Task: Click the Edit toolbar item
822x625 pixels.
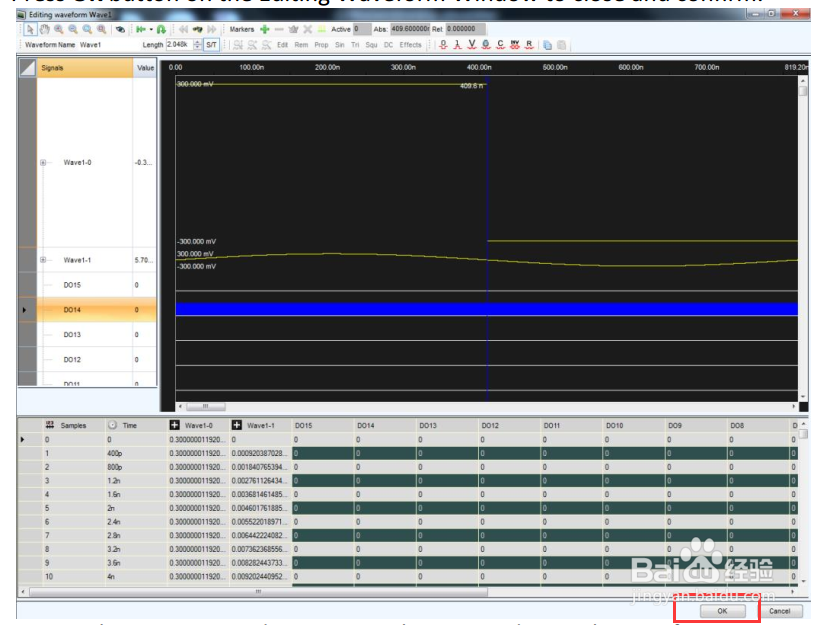Action: (x=283, y=45)
